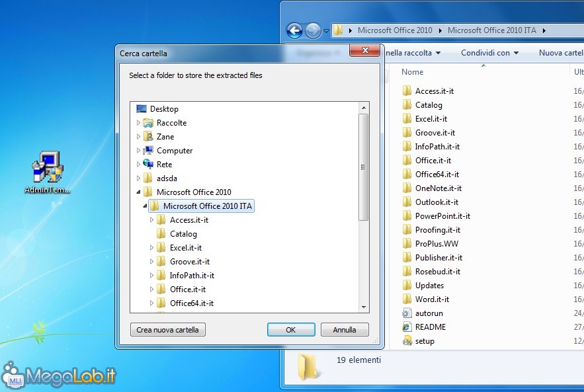Click the Access.it-it folder icon in dialog tree
584x392 pixels.
point(161,219)
